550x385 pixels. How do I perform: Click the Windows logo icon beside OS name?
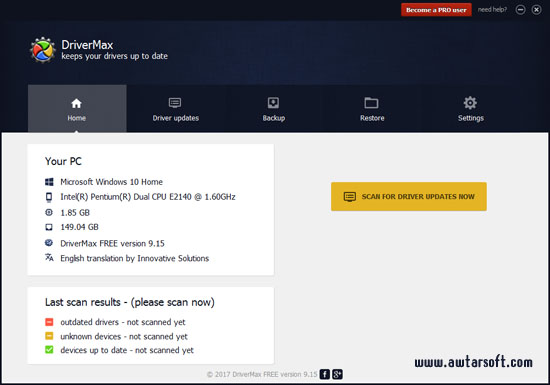point(49,182)
